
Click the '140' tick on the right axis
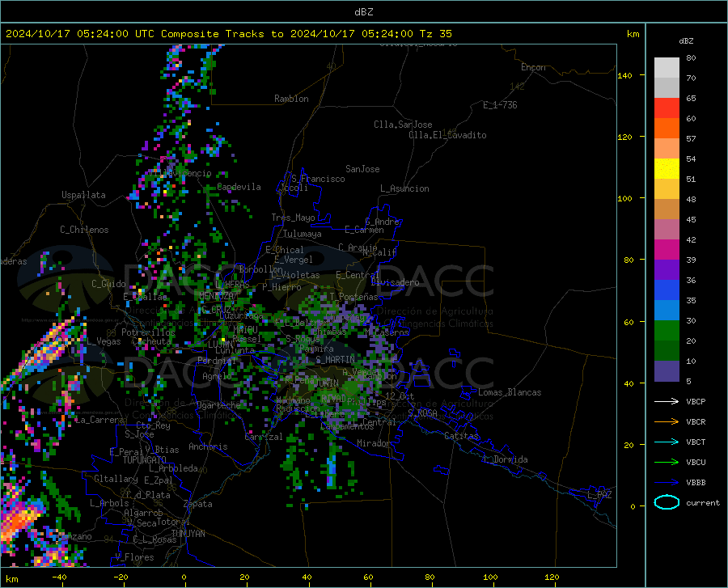[624, 75]
